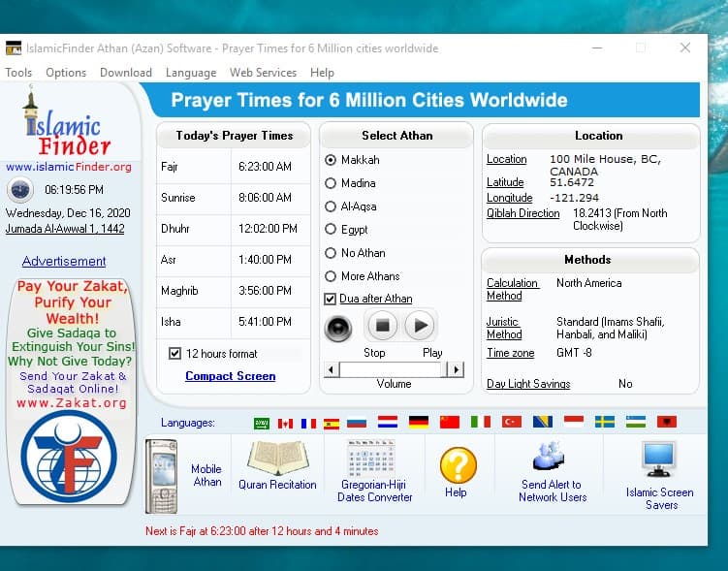The height and width of the screenshot is (571, 728).
Task: Click the volume slider track
Action: [393, 369]
